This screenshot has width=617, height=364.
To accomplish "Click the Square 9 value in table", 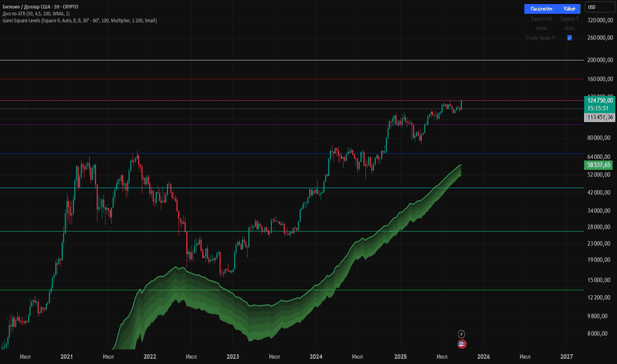I will tap(569, 19).
